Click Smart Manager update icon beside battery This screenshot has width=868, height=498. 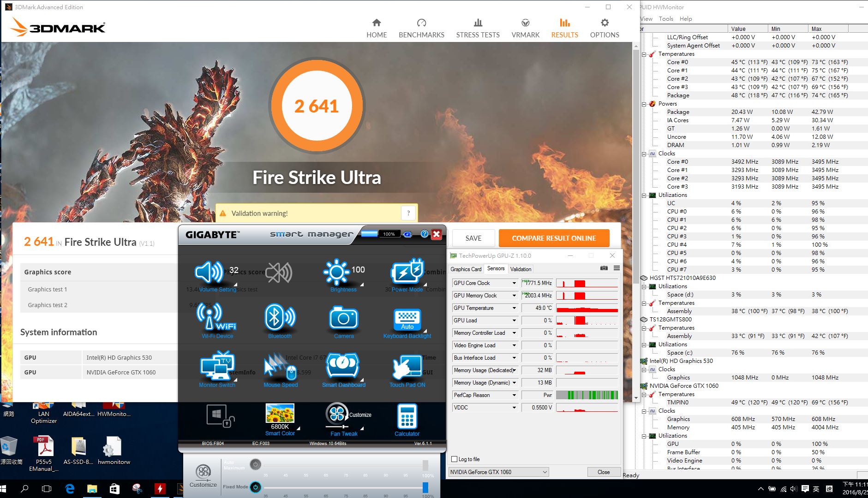[x=407, y=234]
